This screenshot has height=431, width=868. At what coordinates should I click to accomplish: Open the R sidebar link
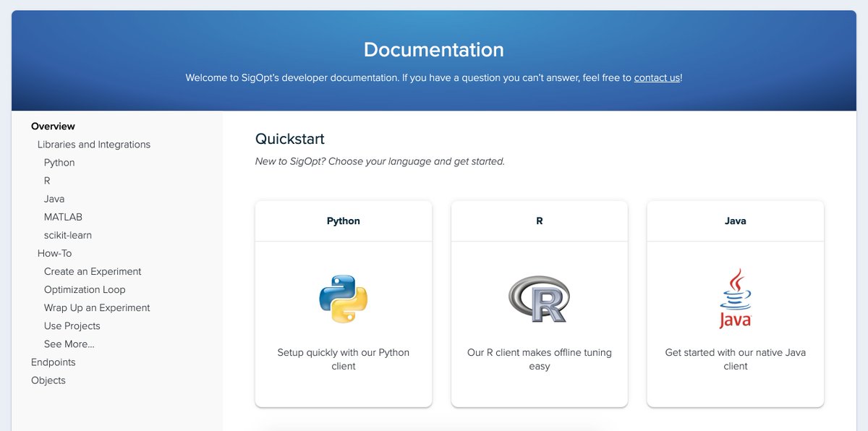47,181
